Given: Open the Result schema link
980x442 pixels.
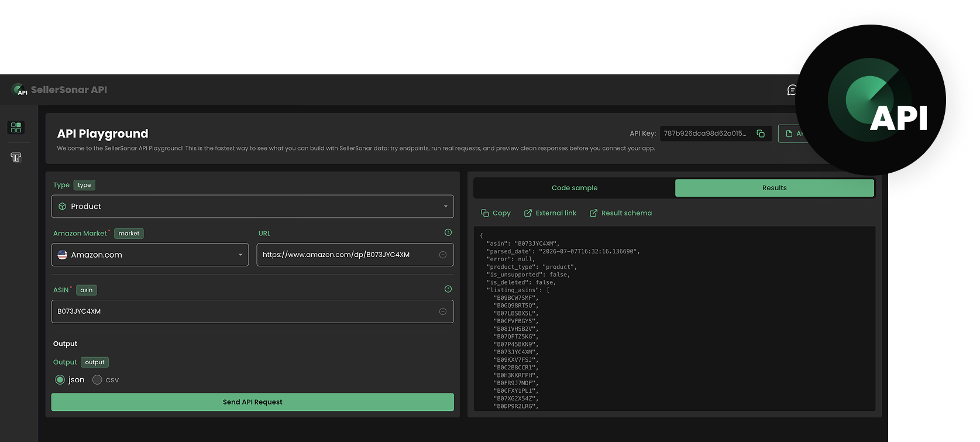Looking at the screenshot, I should tap(621, 213).
